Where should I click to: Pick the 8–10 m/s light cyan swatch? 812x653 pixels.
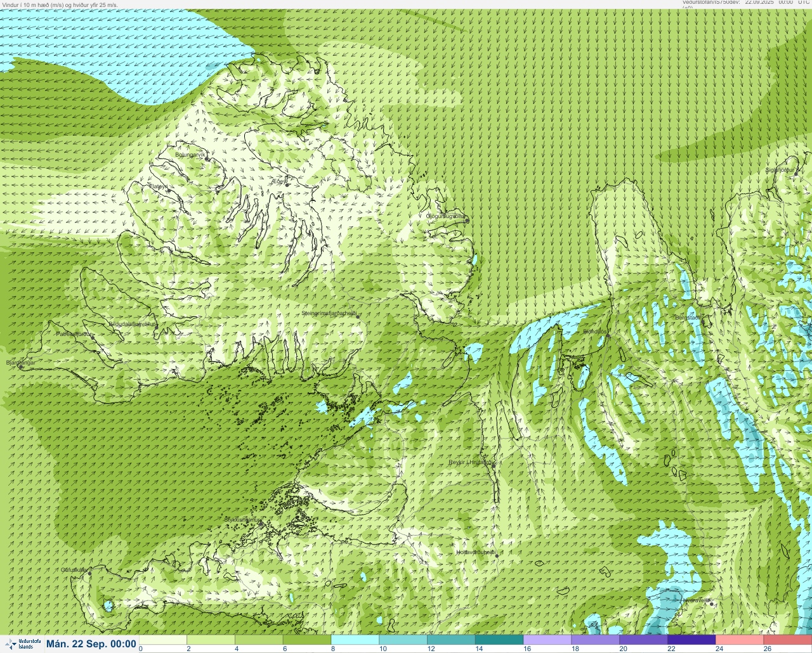[x=355, y=640]
